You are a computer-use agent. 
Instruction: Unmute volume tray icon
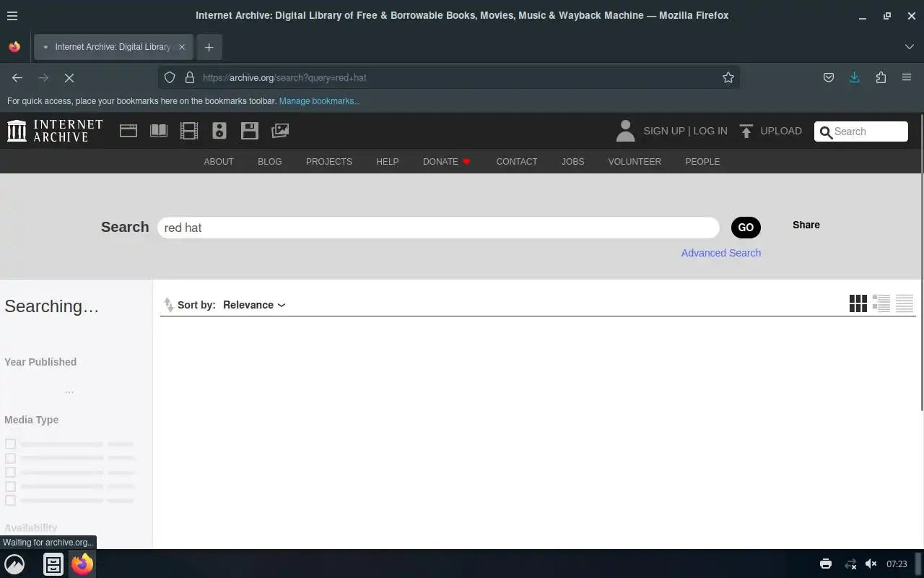pos(871,564)
